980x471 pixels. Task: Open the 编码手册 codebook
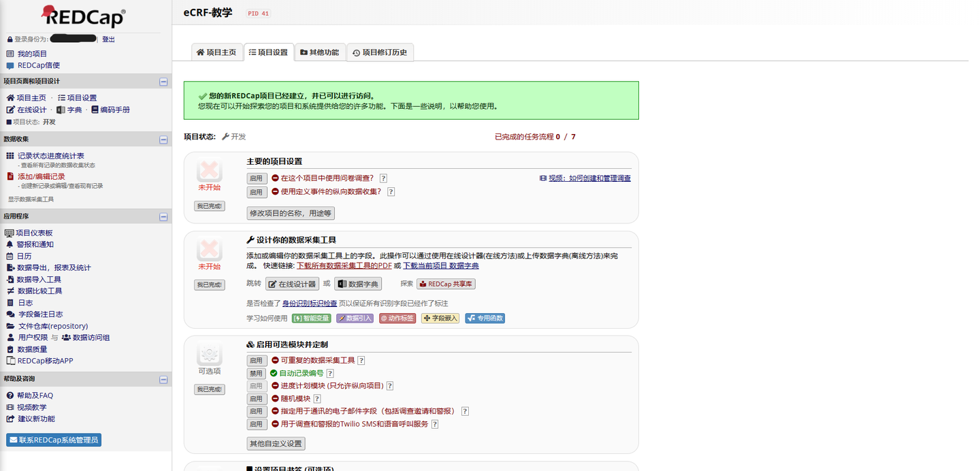pyautogui.click(x=111, y=110)
